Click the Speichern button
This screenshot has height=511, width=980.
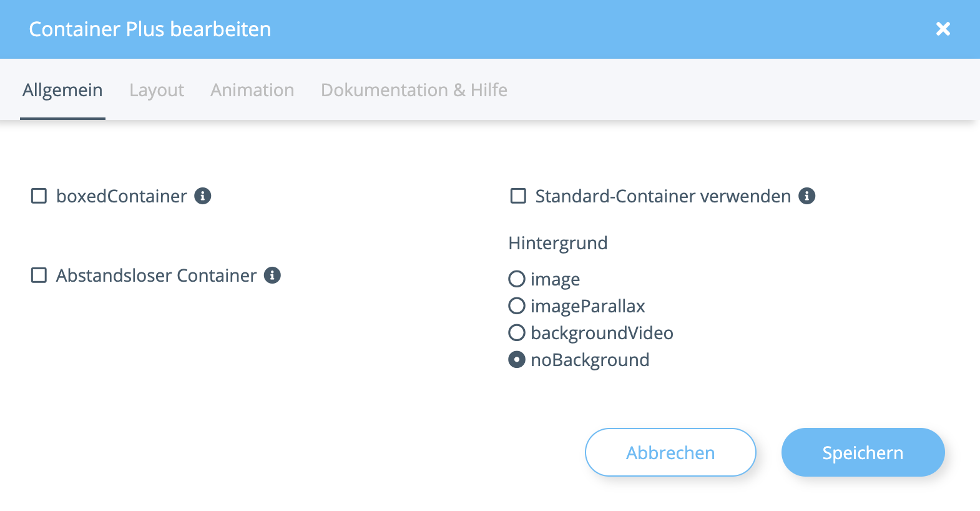coord(863,452)
